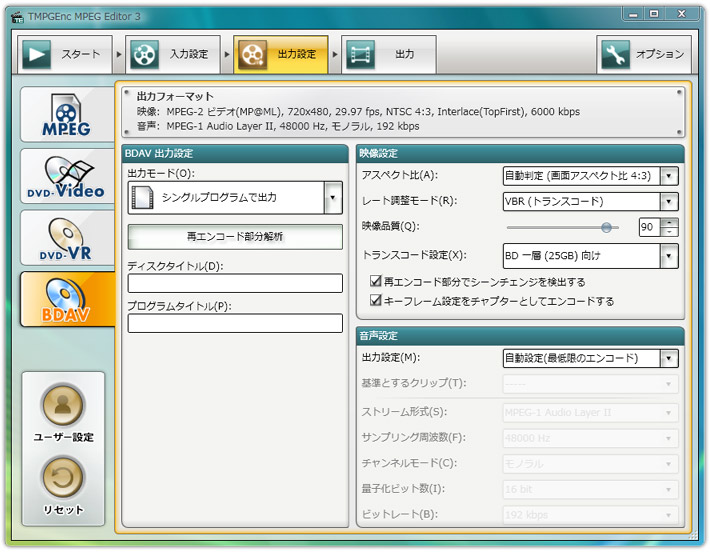The height and width of the screenshot is (552, 710).
Task: Adjust the 映像品質 slider handle
Action: coord(606,227)
